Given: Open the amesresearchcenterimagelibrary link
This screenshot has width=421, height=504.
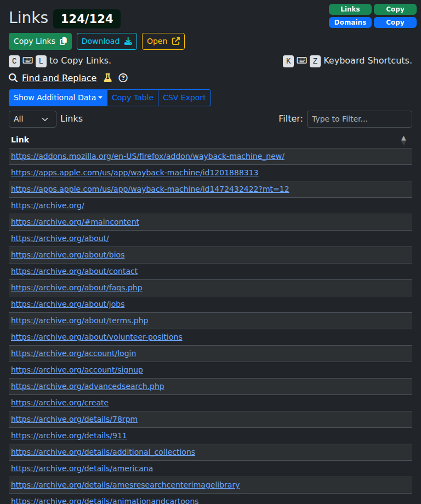Looking at the screenshot, I should (x=125, y=485).
